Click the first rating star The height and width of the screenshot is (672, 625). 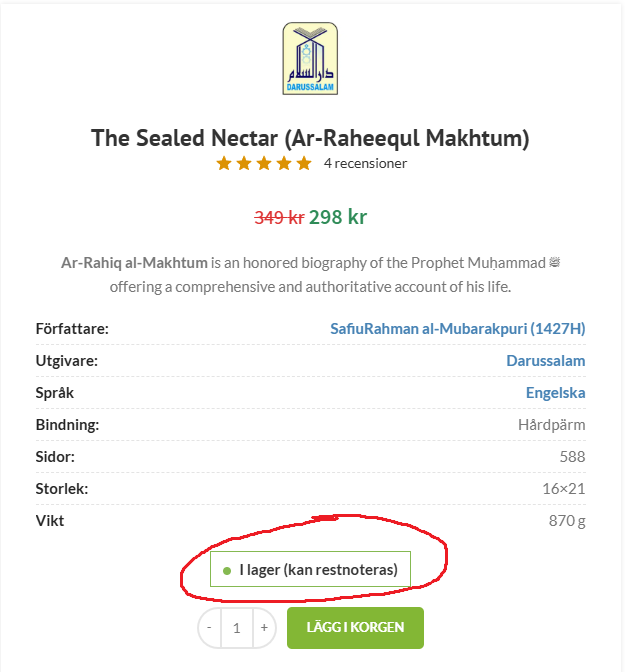pyautogui.click(x=225, y=163)
